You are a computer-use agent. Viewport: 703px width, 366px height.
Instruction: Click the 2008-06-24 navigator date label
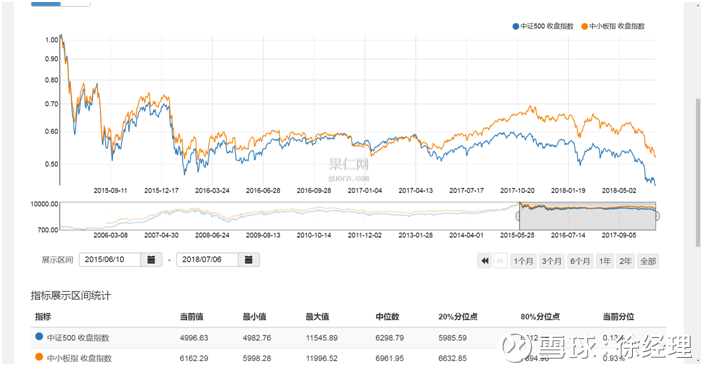(x=212, y=235)
